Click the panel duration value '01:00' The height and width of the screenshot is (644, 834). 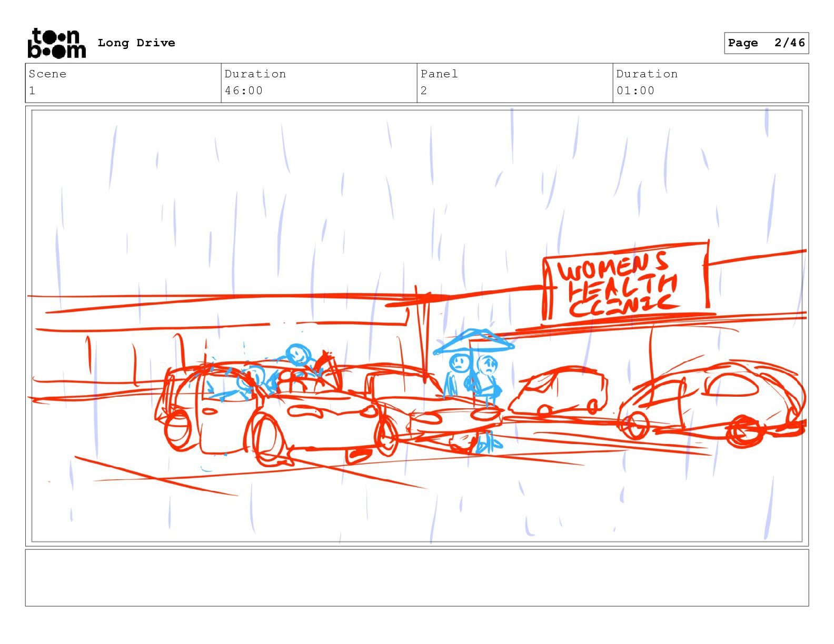point(636,90)
